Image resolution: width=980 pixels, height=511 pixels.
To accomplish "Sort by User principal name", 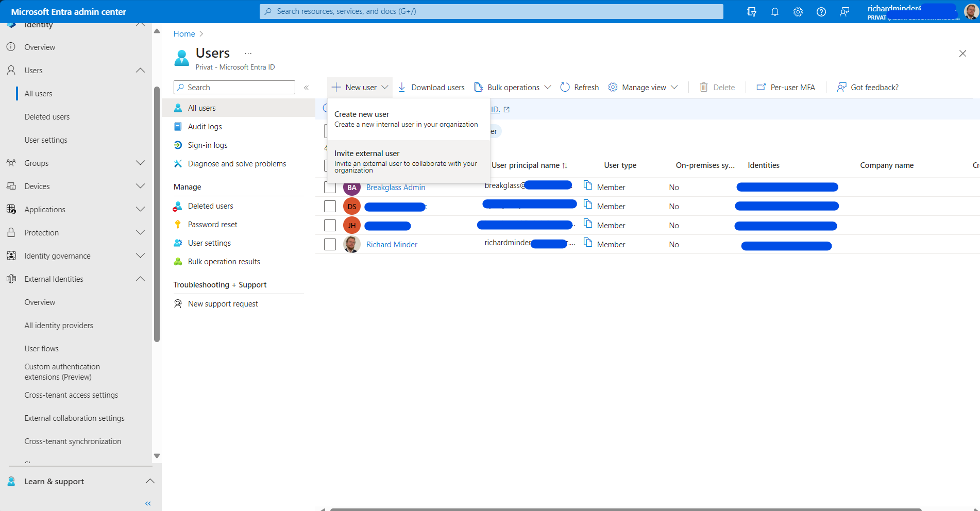I will (530, 165).
